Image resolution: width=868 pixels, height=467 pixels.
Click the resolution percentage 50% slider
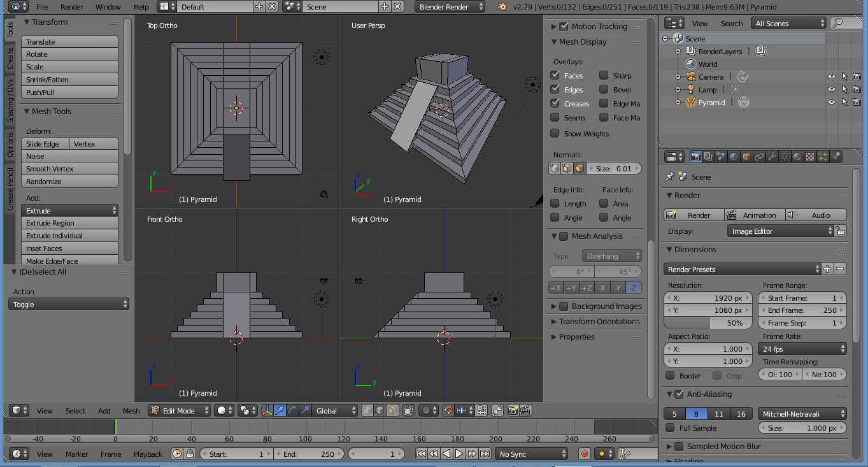(x=708, y=323)
